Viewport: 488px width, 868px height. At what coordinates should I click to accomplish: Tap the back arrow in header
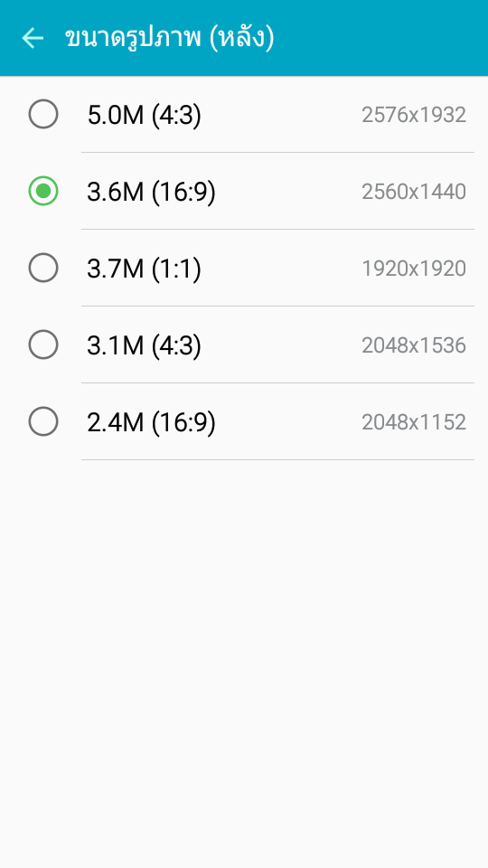coord(33,38)
